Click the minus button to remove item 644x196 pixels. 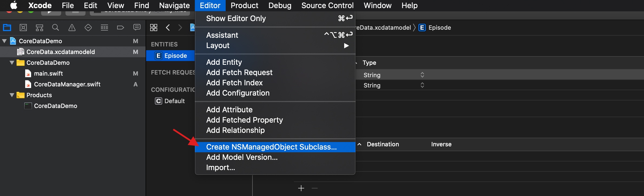(x=315, y=188)
